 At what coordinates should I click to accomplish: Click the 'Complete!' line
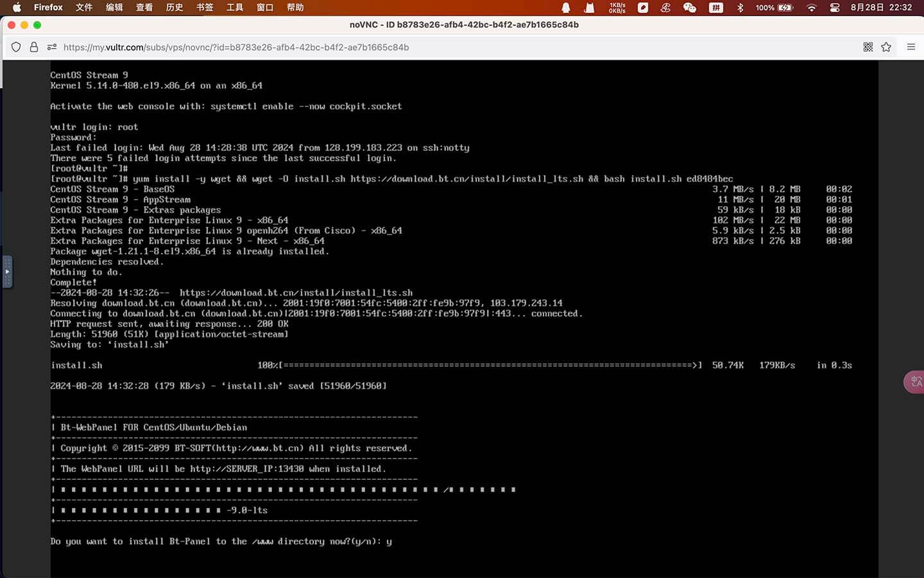coord(73,283)
